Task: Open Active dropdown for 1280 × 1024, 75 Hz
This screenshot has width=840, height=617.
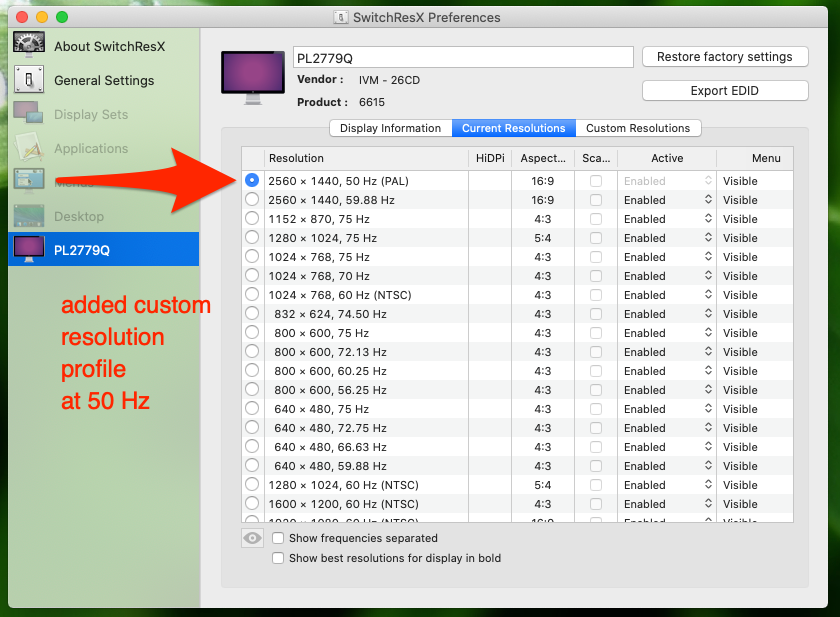Action: (667, 238)
